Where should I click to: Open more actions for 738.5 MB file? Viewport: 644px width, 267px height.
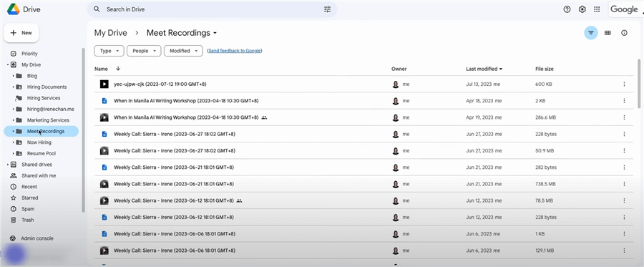click(x=624, y=184)
